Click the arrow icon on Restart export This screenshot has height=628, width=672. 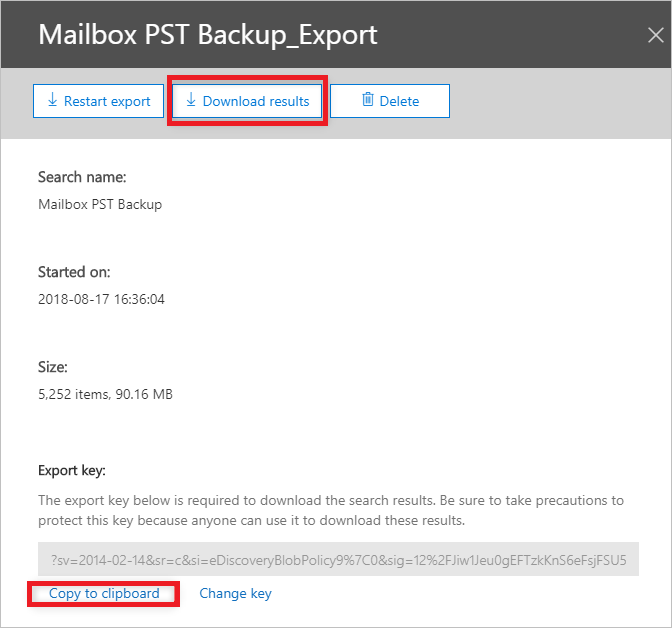coord(52,100)
